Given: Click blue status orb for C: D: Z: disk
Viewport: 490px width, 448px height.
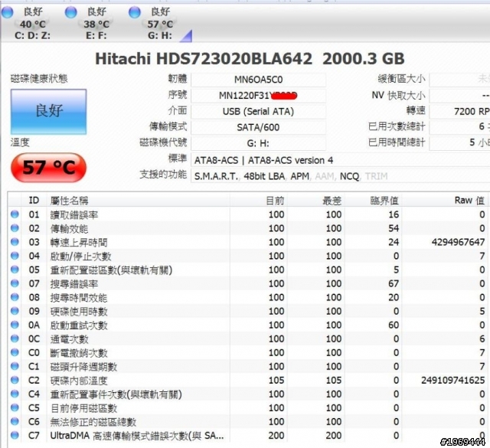Looking at the screenshot, I should 7,12.
